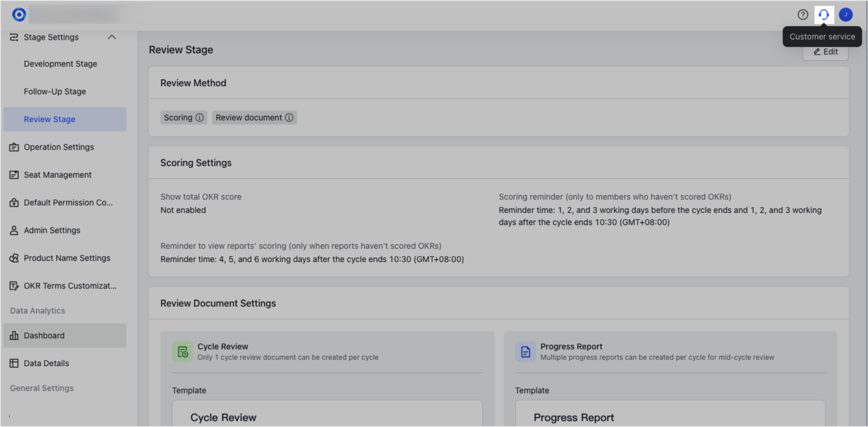
Task: Open Development Stage settings
Action: coord(60,64)
